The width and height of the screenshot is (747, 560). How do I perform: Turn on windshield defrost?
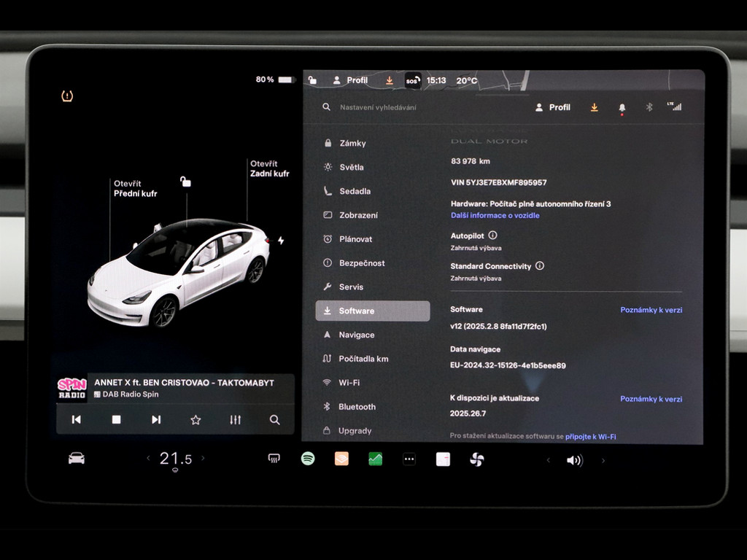click(274, 459)
